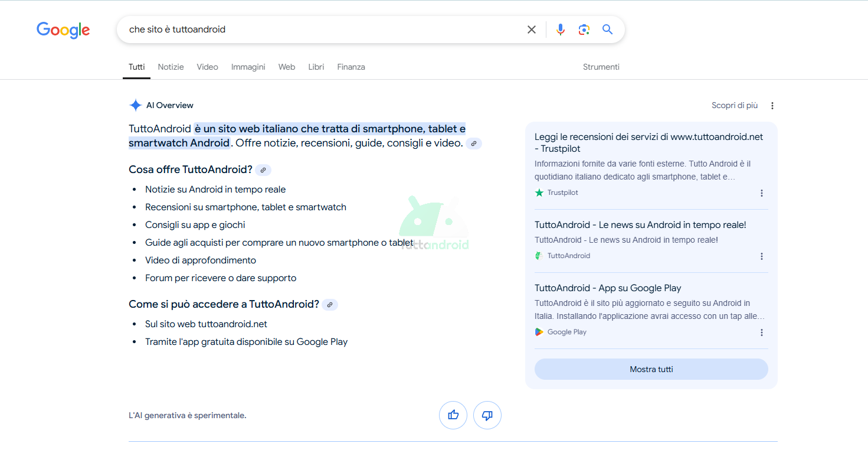Click the highlighted intro sentence text
868x453 pixels.
pos(297,136)
